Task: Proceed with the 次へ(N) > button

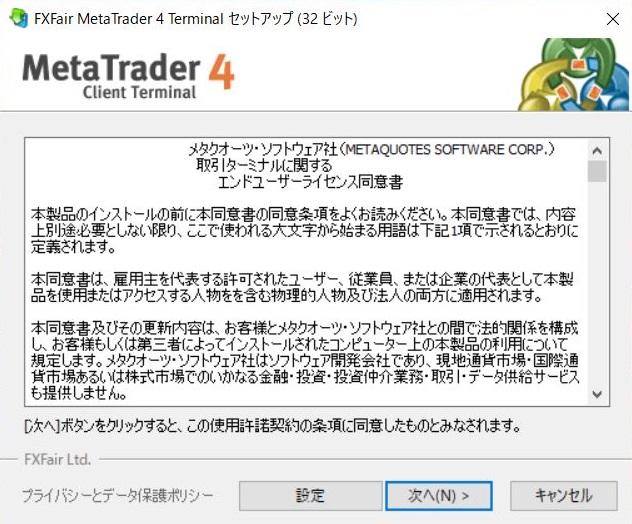Action: click(439, 495)
